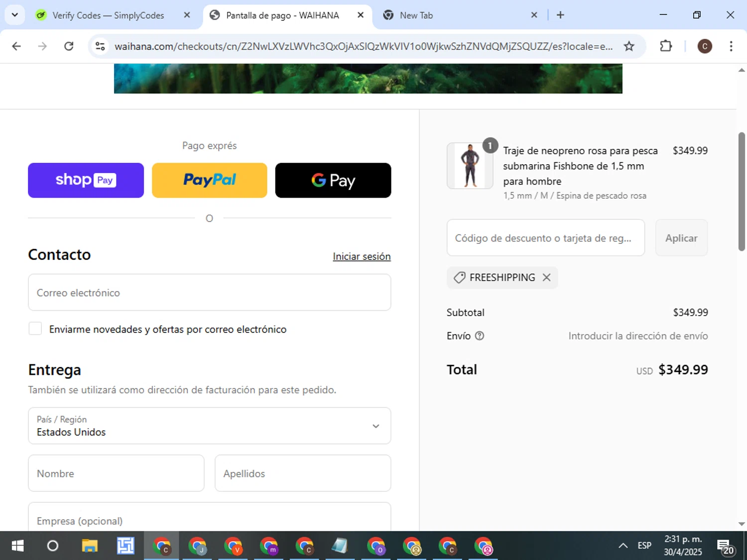The width and height of the screenshot is (747, 560).
Task: Open site information icon in address bar
Action: coord(100,46)
